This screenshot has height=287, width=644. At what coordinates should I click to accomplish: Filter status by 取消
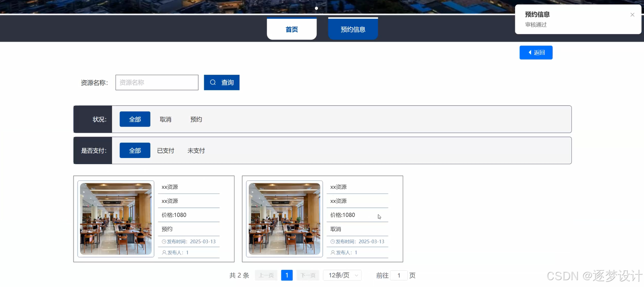click(166, 119)
